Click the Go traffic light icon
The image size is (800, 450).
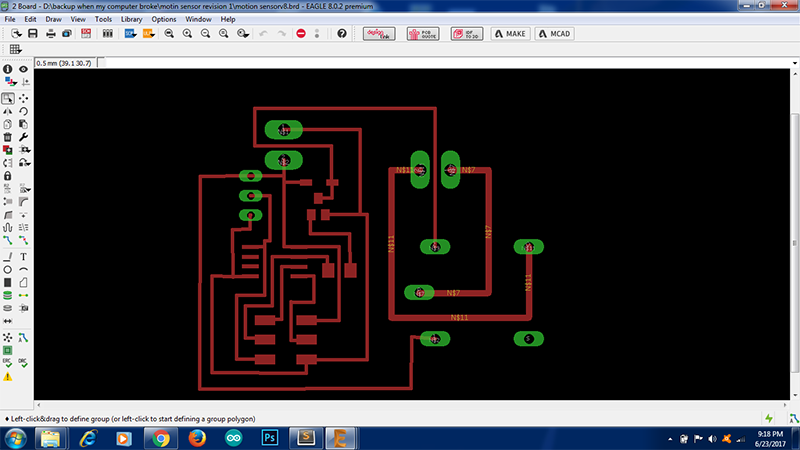[x=317, y=34]
